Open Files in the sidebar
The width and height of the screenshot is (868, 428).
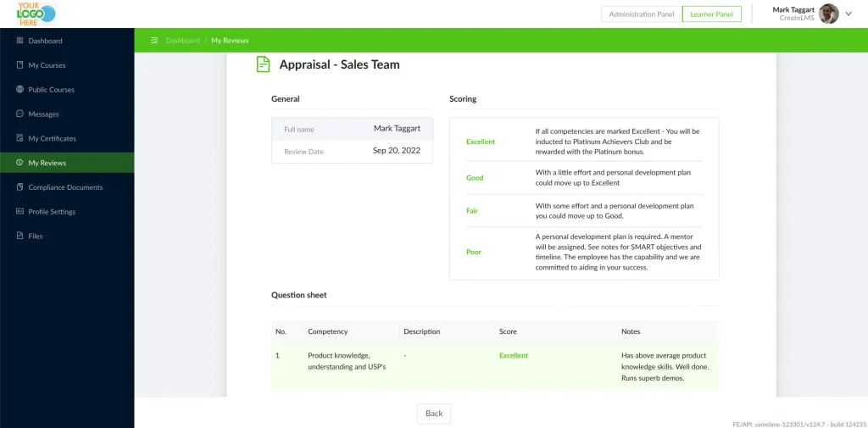[67, 236]
